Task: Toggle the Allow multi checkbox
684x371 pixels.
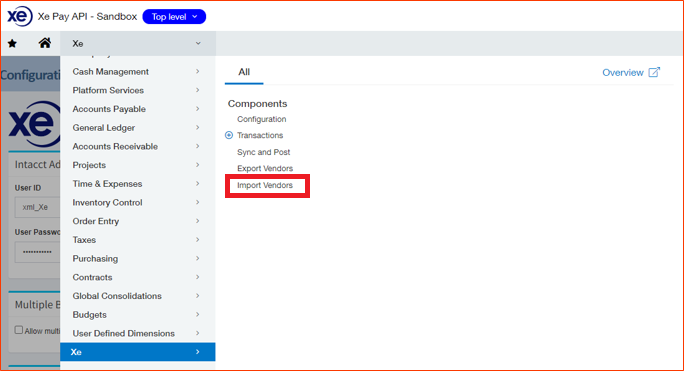Action: [x=19, y=330]
